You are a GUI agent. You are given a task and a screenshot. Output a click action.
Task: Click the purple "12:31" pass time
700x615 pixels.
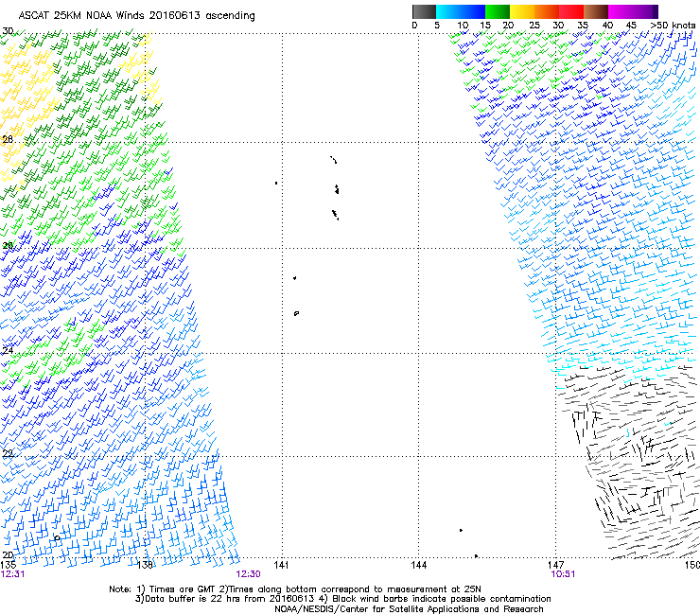coord(13,574)
